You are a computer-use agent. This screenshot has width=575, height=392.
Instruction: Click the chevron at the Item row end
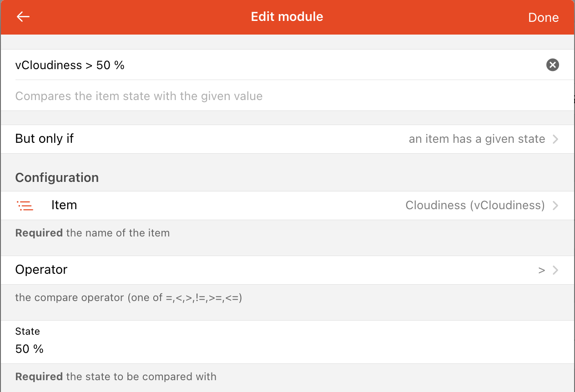pyautogui.click(x=555, y=206)
